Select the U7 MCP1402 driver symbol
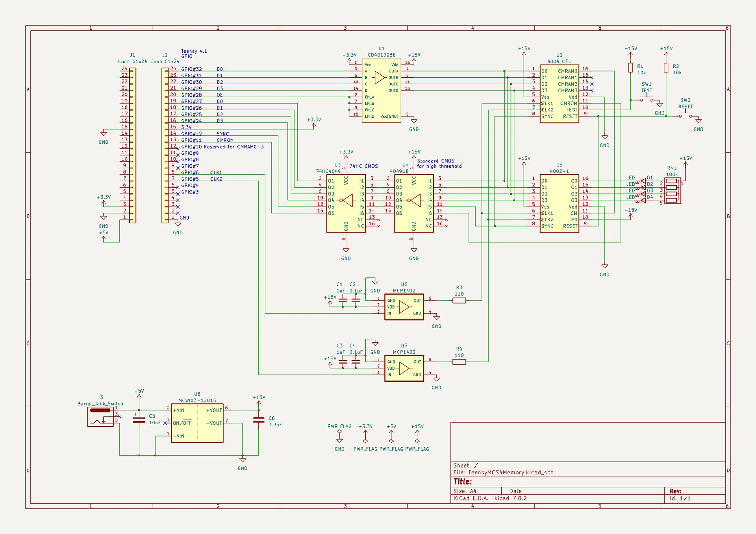The image size is (756, 534). coord(404,368)
